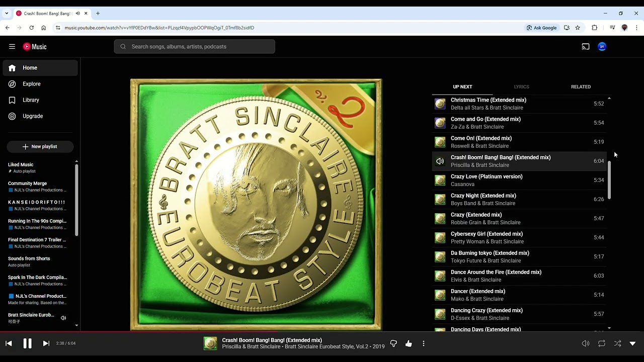Viewport: 644px width, 362px height.
Task: Open Explore in sidebar
Action: (x=40, y=84)
